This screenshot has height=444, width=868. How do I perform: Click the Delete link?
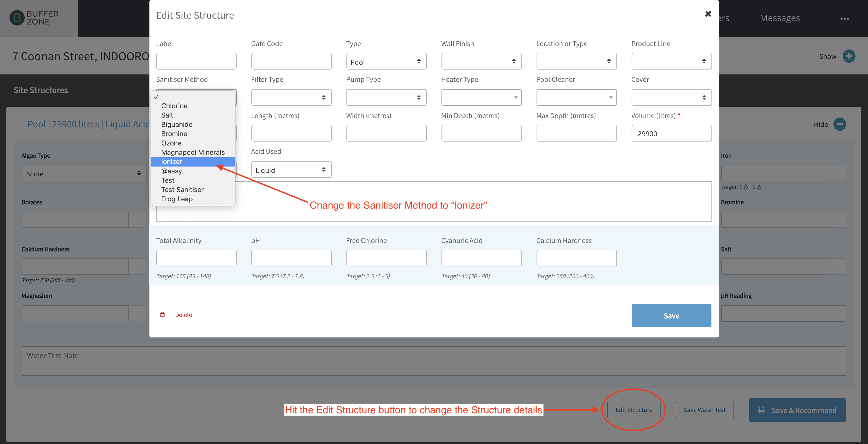[183, 315]
